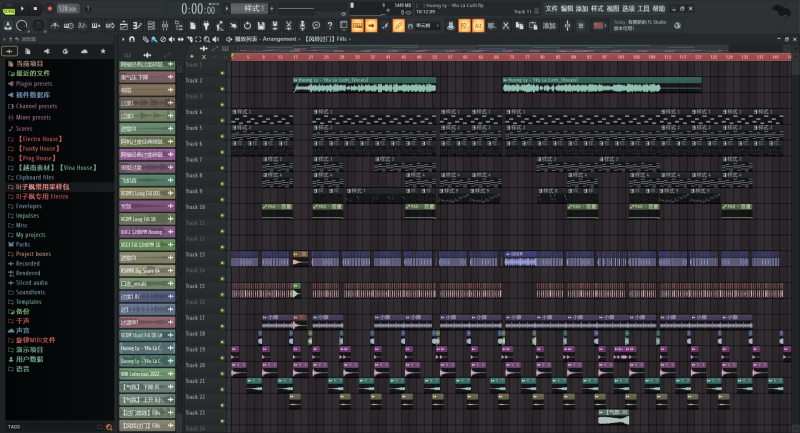Open the playlist view icon
Image resolution: width=800 pixels, height=433 pixels.
pos(123,26)
